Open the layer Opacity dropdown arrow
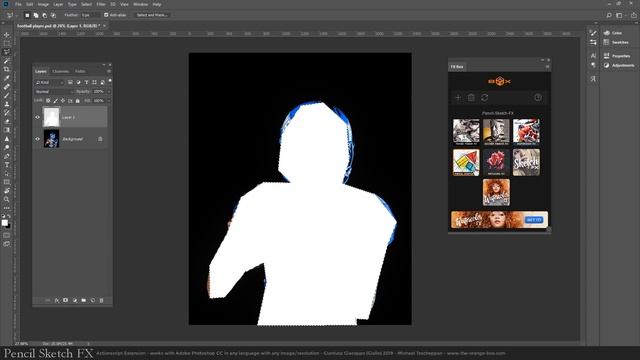 tap(109, 91)
